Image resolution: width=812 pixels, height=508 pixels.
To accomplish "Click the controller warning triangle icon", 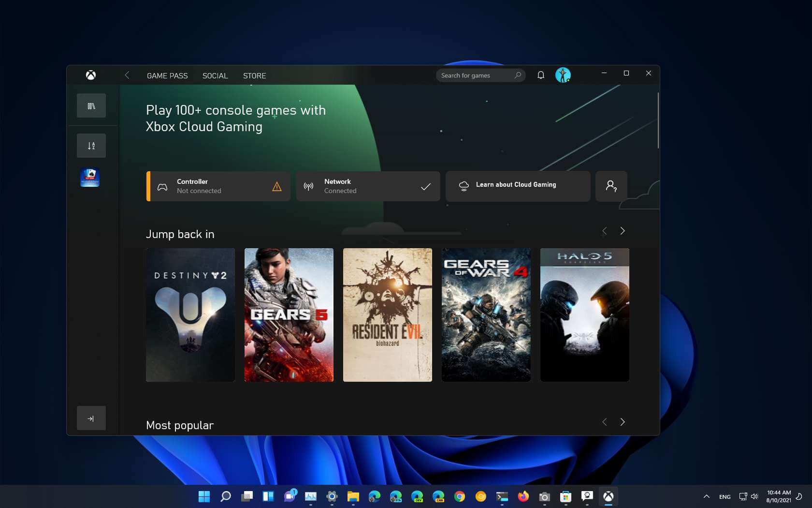I will (277, 186).
